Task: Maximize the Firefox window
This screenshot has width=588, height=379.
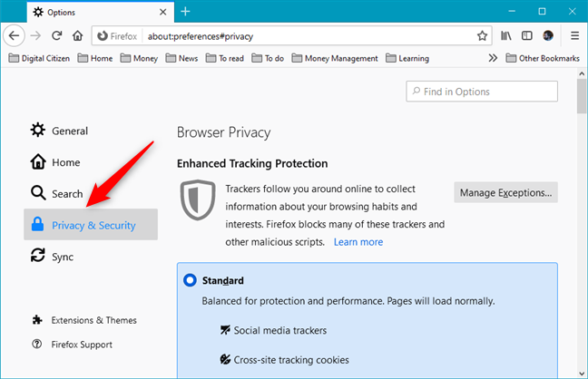Action: [542, 11]
